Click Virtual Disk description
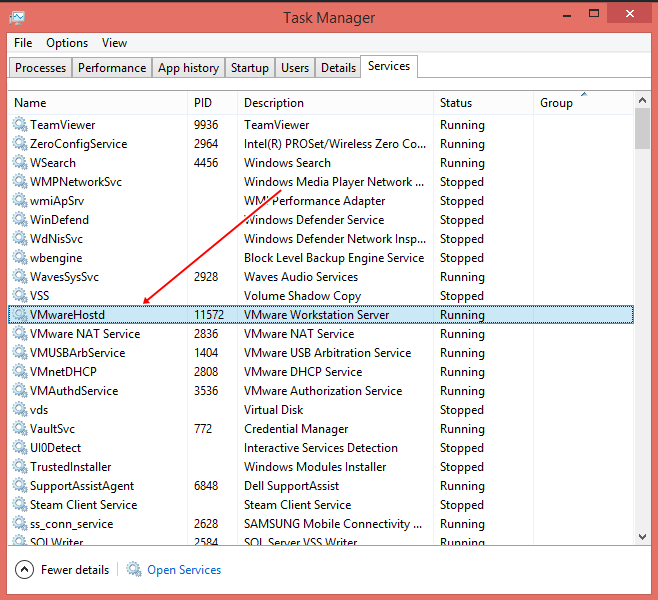The width and height of the screenshot is (658, 600). point(274,410)
